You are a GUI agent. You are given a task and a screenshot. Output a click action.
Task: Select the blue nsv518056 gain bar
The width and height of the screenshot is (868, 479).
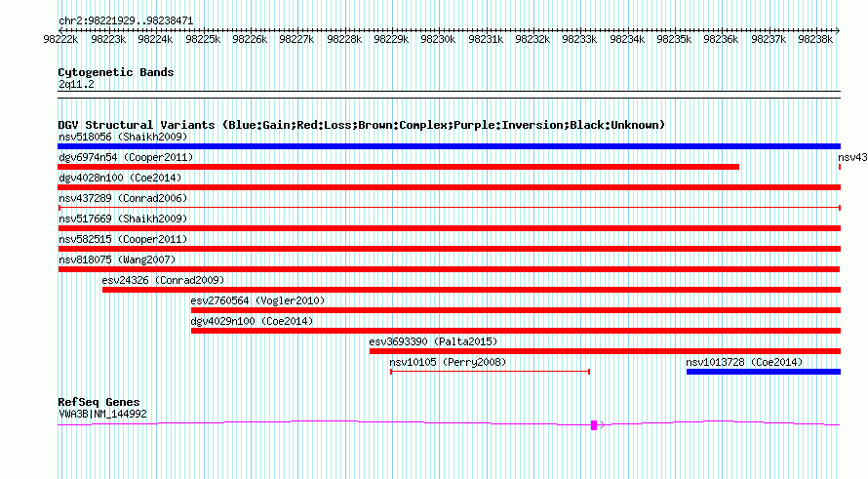click(449, 146)
